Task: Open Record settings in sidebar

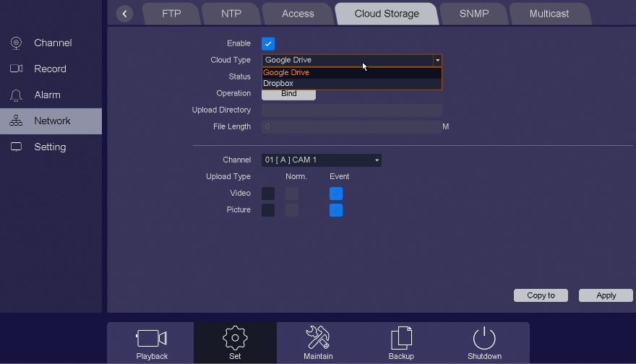Action: point(50,69)
